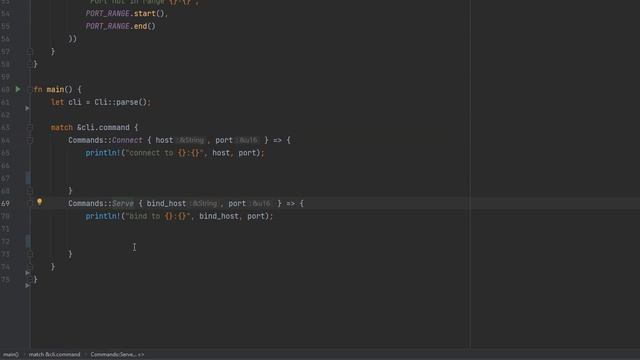
Task: Click the "bind to {}:{}" string
Action: pos(158,216)
